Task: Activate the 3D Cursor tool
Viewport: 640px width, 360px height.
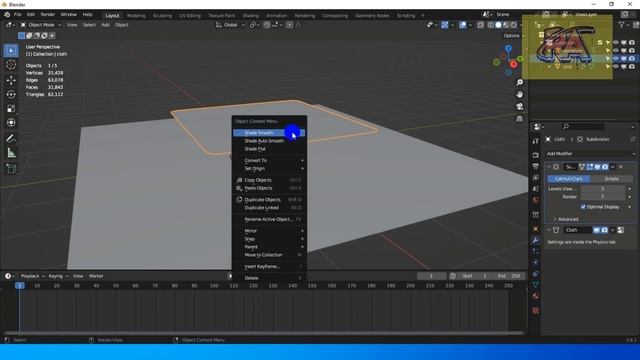Action: 11,64
